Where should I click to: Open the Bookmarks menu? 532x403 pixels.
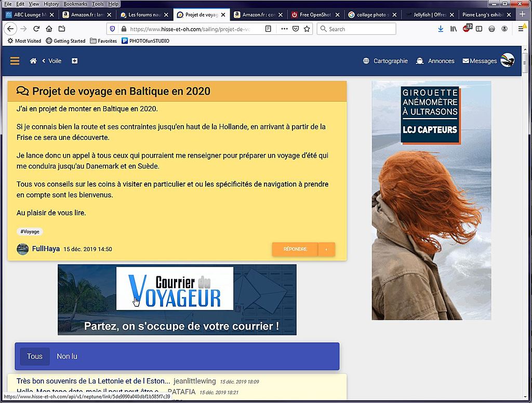pyautogui.click(x=75, y=4)
